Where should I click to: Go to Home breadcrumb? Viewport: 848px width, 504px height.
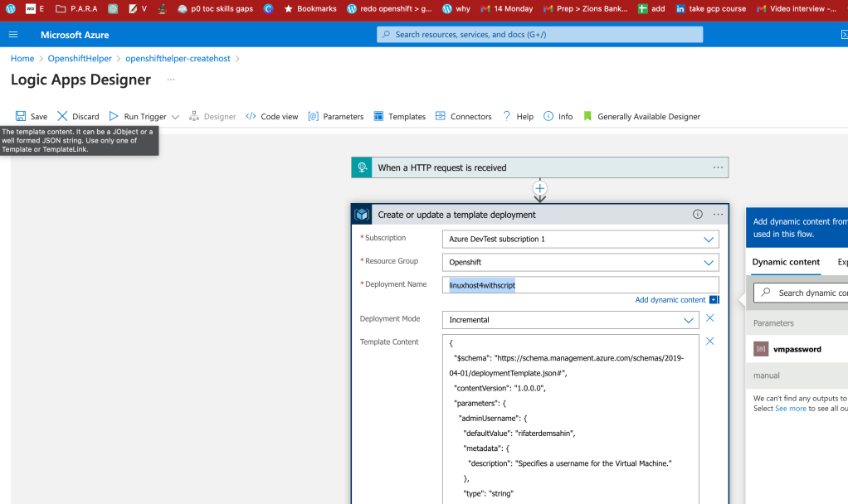click(x=22, y=58)
